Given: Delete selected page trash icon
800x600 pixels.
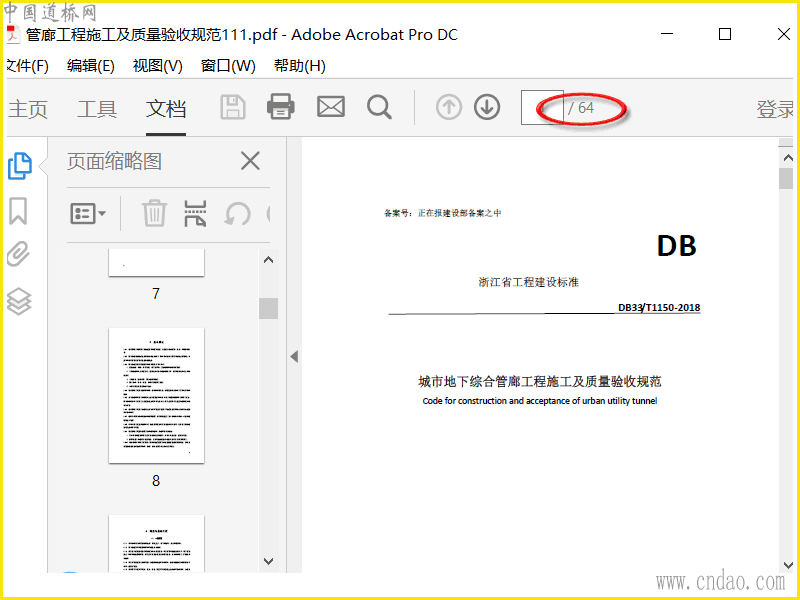Looking at the screenshot, I should click(154, 213).
